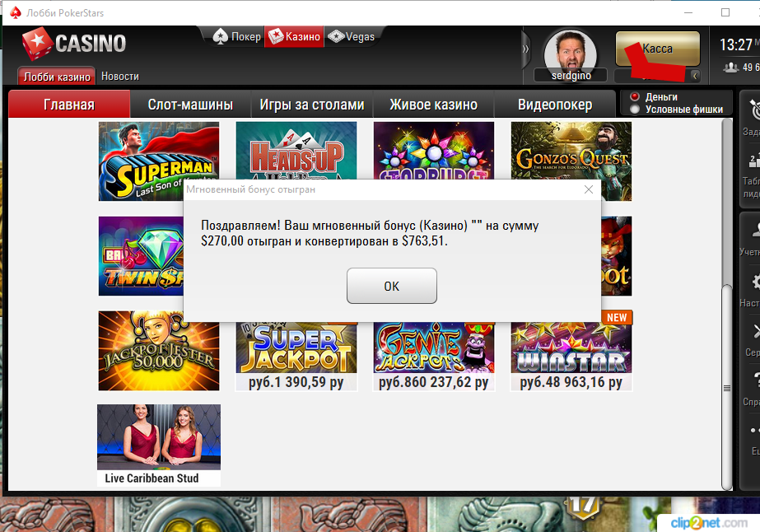Open the Starburst slot
The image size is (760, 532).
(434, 151)
